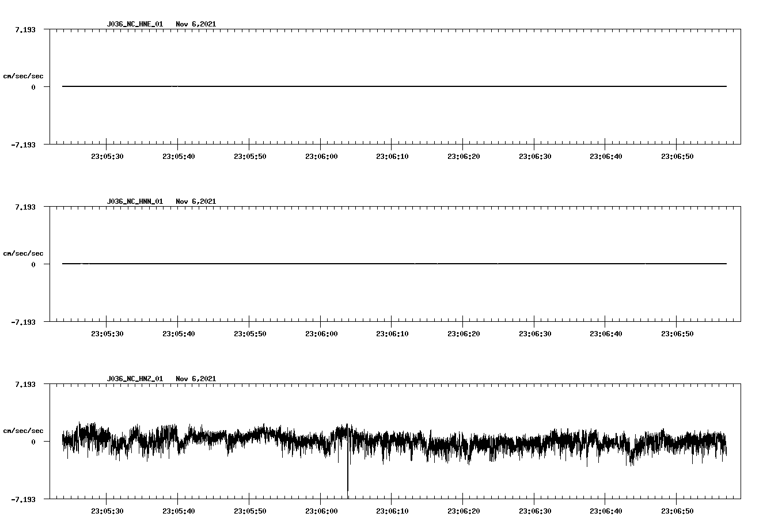Viewport: 782px width, 532px height.
Task: Click 23:06:50 on the HNE time axis
Action: pyautogui.click(x=677, y=157)
